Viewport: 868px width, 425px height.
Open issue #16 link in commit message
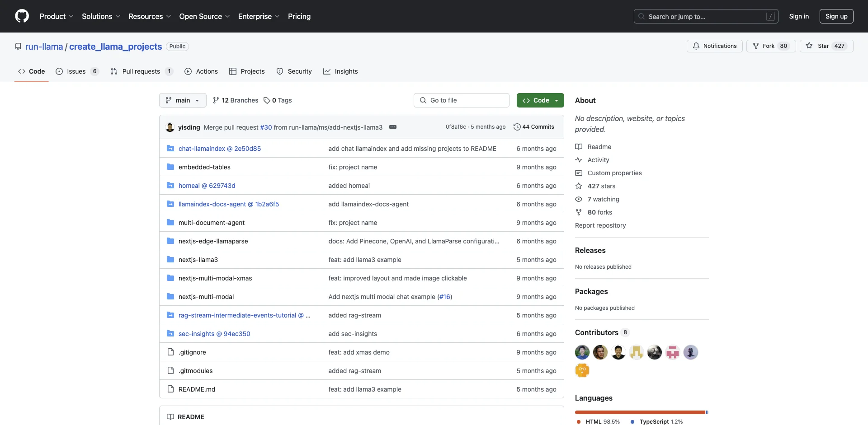445,297
